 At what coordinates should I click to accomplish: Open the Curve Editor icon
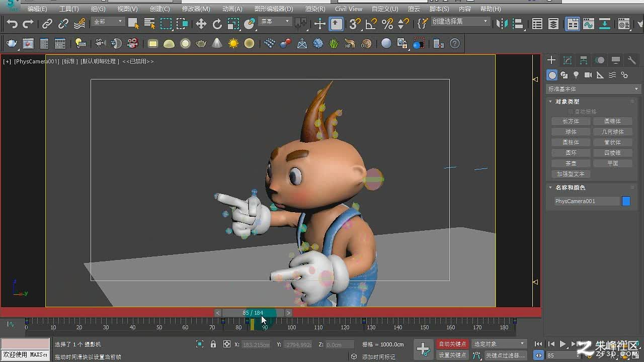pos(589,24)
